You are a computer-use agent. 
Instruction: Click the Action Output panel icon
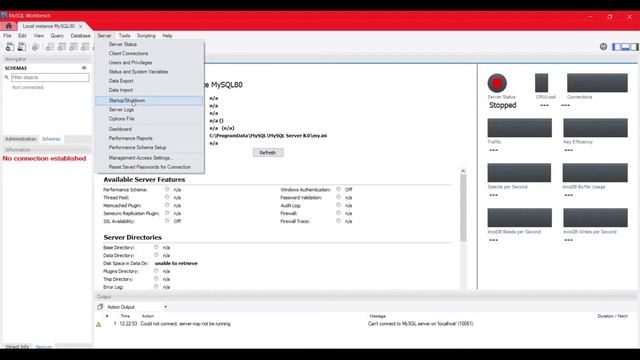pos(100,307)
